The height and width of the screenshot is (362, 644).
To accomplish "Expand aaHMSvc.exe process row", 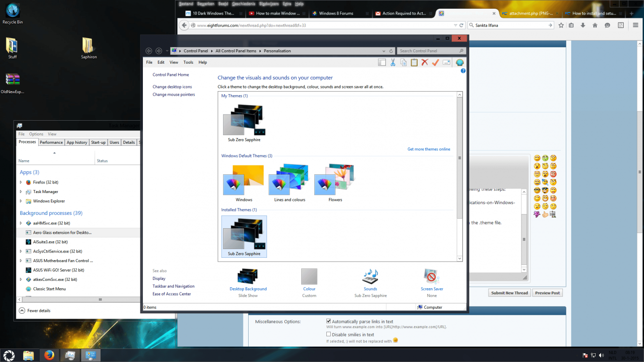I will [21, 223].
